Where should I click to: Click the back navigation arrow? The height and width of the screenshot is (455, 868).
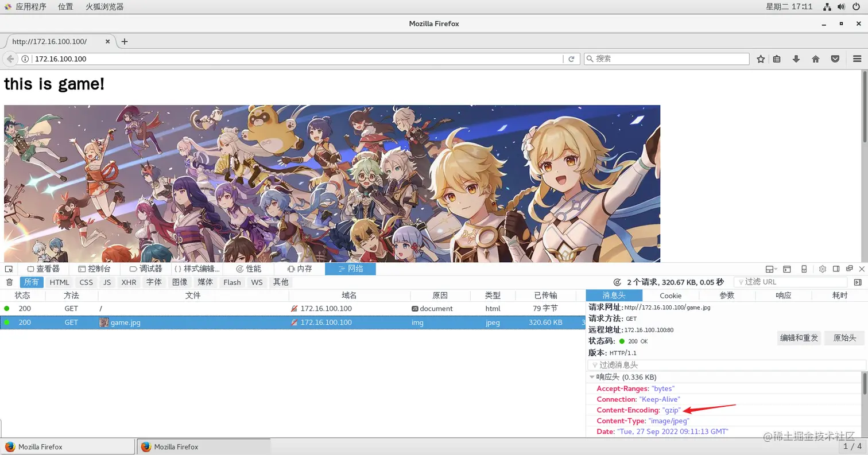[x=10, y=59]
